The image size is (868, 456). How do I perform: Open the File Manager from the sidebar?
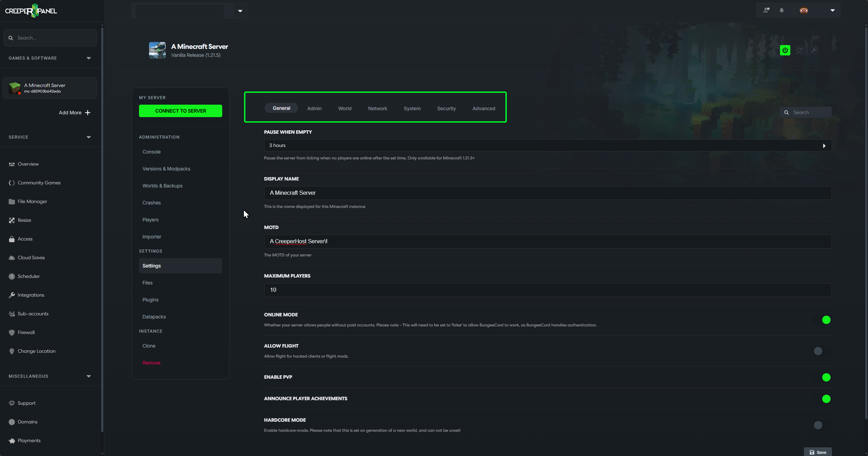(x=32, y=201)
